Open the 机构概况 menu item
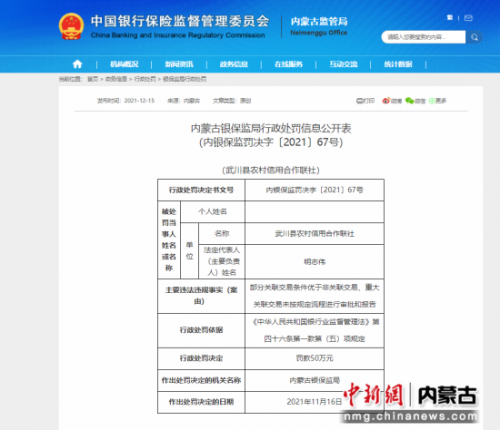The image size is (500, 430). [x=124, y=64]
